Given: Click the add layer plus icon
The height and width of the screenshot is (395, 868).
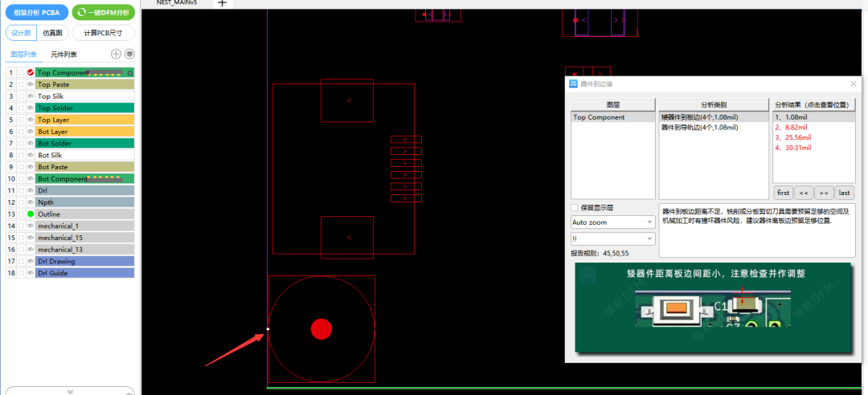Looking at the screenshot, I should pyautogui.click(x=116, y=54).
